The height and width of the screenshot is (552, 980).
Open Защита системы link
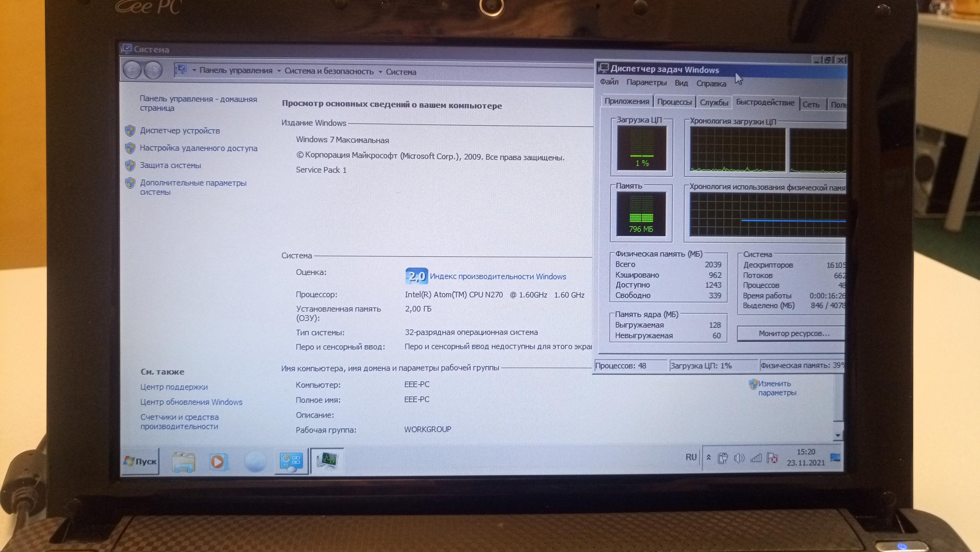[171, 165]
